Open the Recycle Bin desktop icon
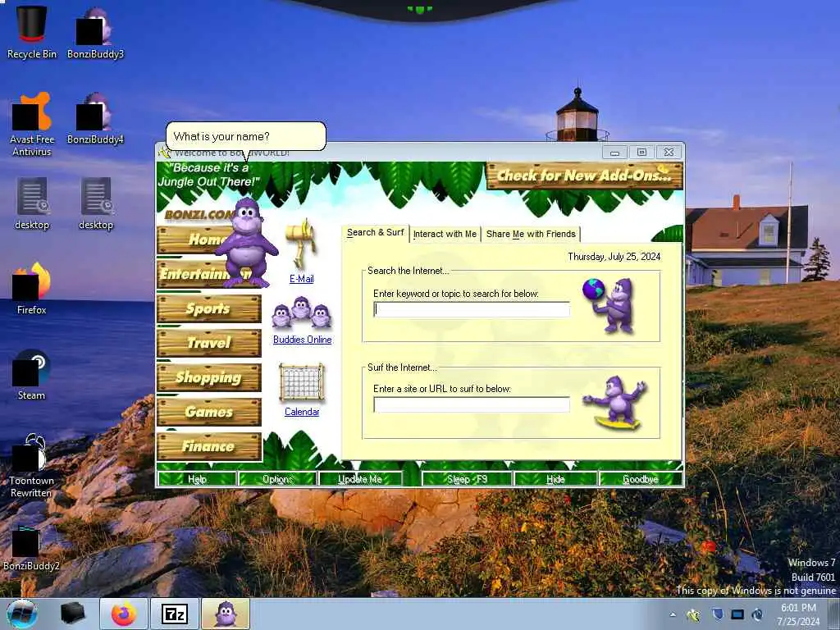Image resolution: width=840 pixels, height=630 pixels. click(32, 32)
